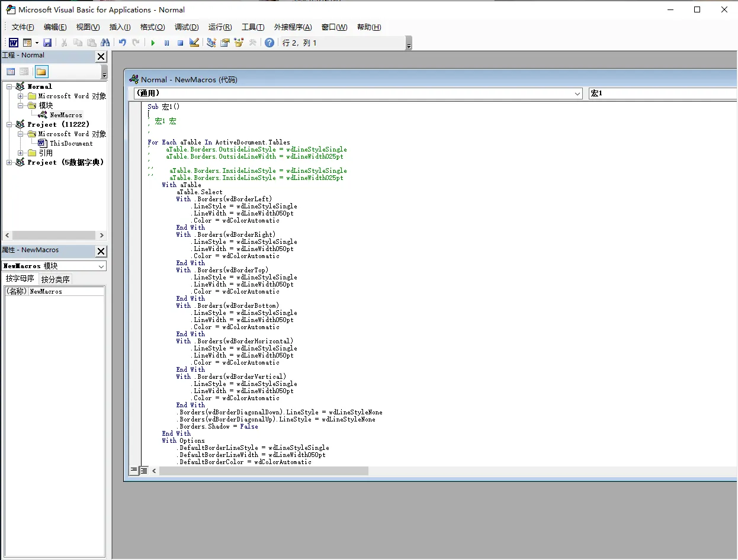Collapse Microsoft Word 对象 under Project (11222)
The height and width of the screenshot is (560, 738).
(20, 134)
